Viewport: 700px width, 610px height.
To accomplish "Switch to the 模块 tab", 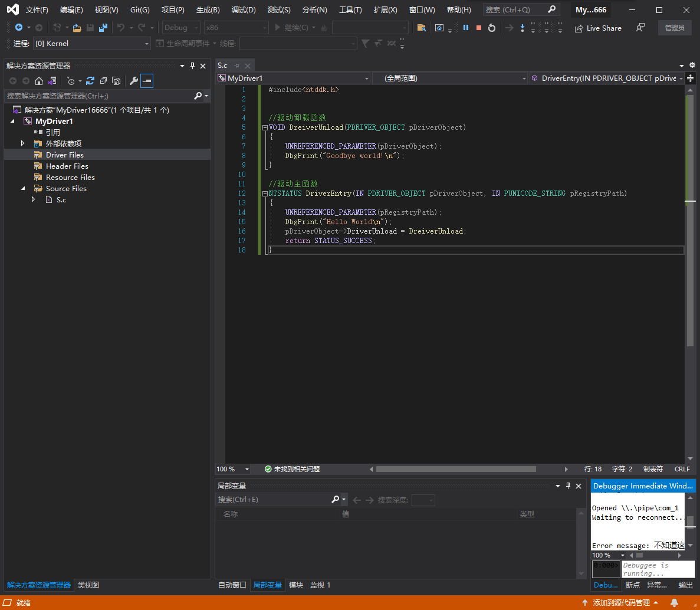I will tap(295, 585).
